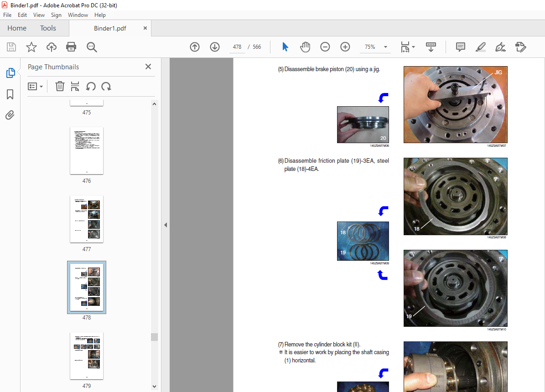545x392 pixels.
Task: Click the Zoom out minus icon
Action: coord(325,47)
